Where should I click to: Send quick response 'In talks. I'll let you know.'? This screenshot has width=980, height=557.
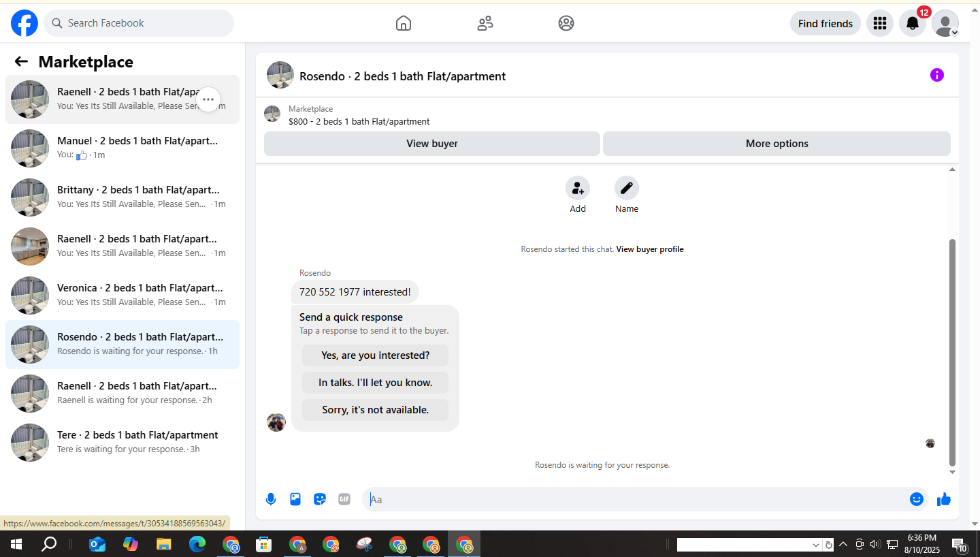pyautogui.click(x=376, y=383)
